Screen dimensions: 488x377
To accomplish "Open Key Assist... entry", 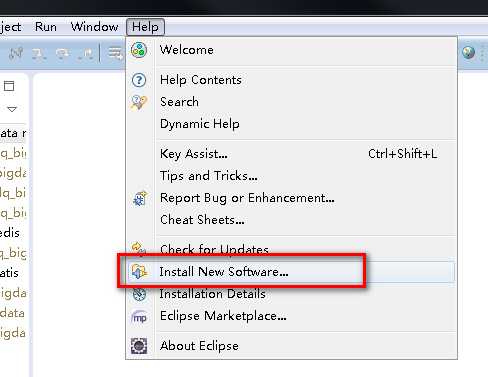I will [291, 154].
